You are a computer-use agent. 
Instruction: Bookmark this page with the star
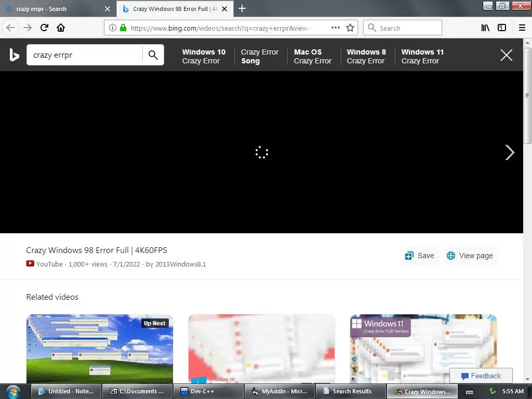point(350,28)
